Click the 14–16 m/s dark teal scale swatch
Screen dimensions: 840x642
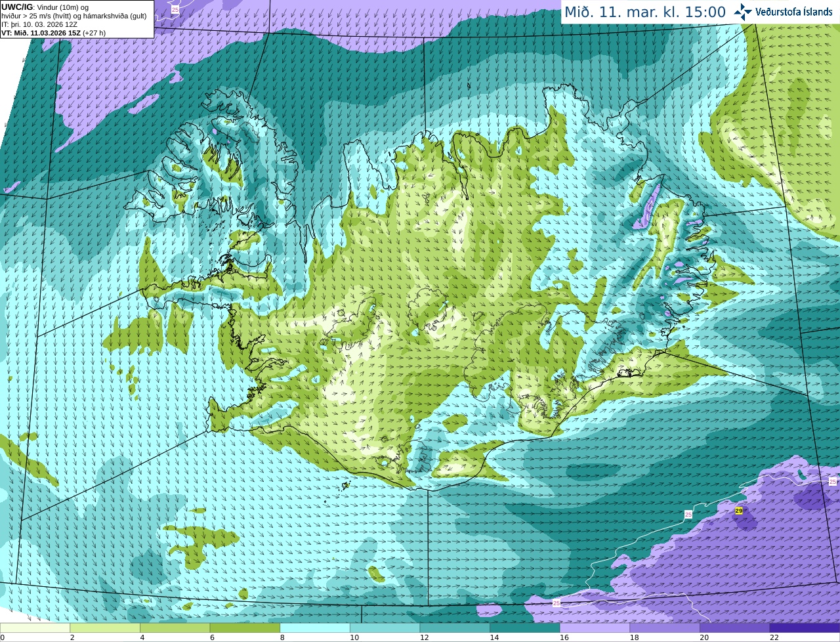pyautogui.click(x=525, y=628)
